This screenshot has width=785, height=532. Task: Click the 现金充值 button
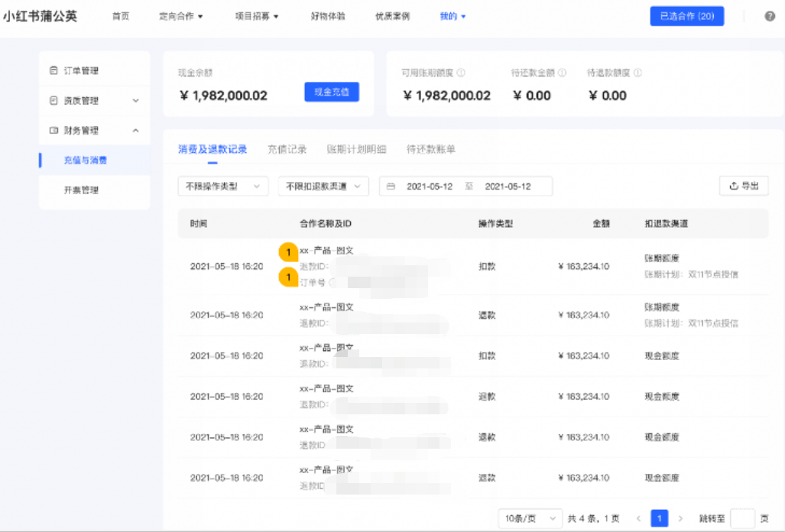[x=331, y=92]
